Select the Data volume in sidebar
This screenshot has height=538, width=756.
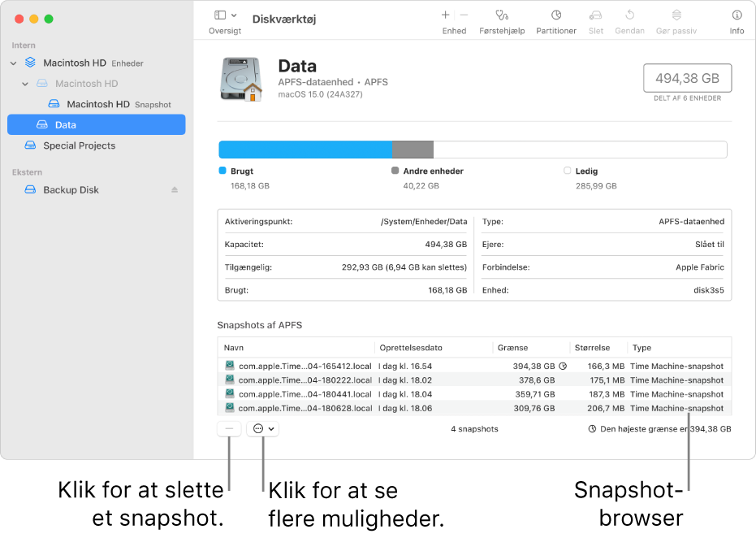coord(97,124)
